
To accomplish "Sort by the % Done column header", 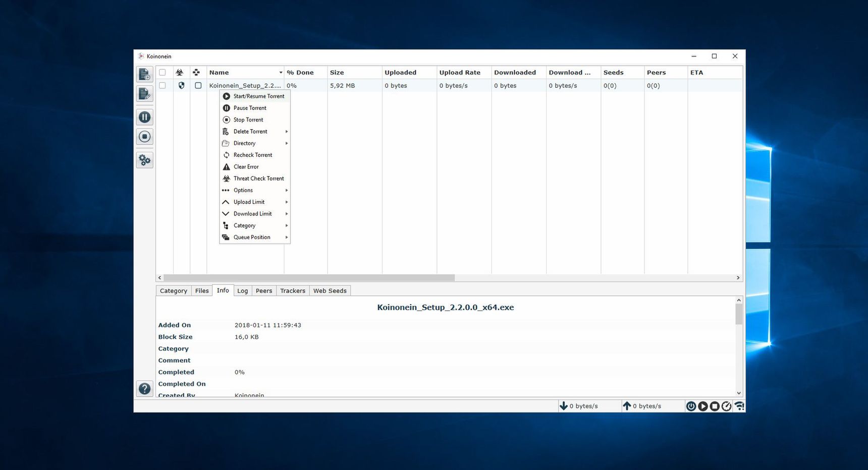I will pyautogui.click(x=306, y=73).
